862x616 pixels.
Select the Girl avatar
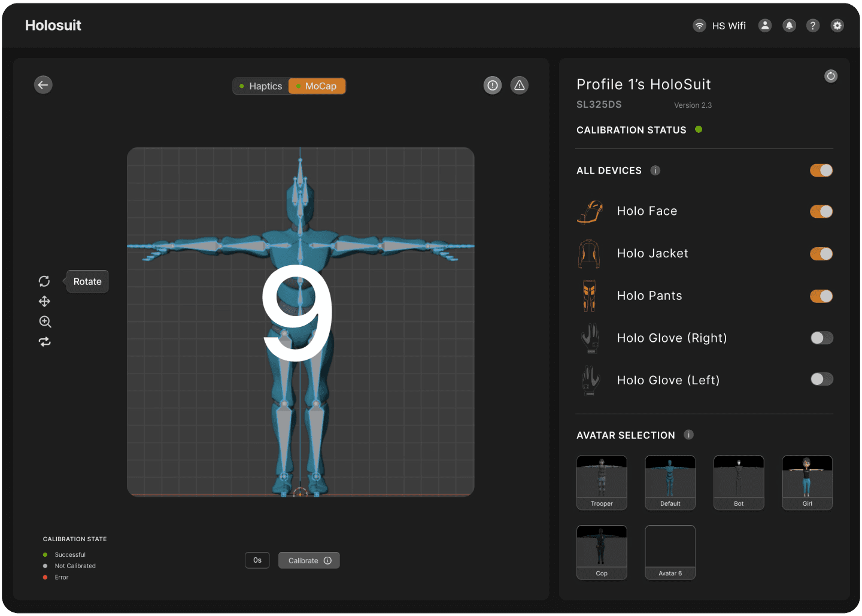tap(808, 483)
